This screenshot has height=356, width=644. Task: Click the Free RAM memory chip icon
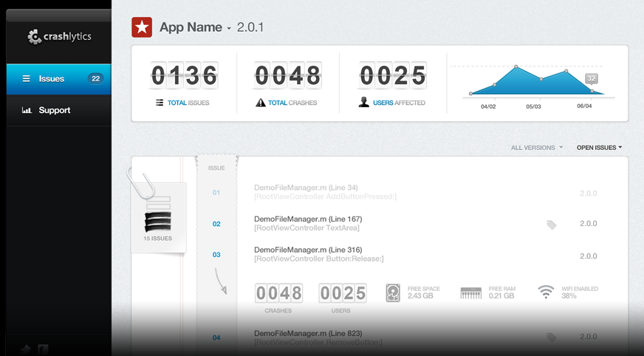pyautogui.click(x=471, y=293)
